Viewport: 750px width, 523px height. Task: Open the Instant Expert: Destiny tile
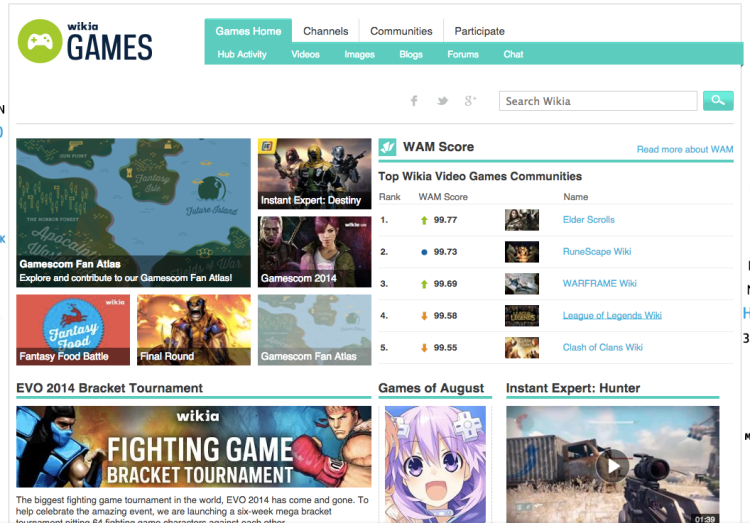(x=315, y=174)
